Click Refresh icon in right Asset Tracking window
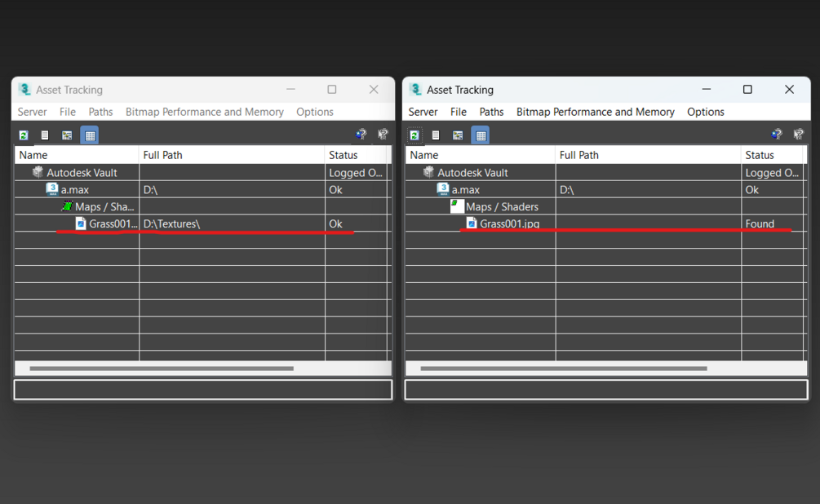The width and height of the screenshot is (820, 504). (414, 135)
